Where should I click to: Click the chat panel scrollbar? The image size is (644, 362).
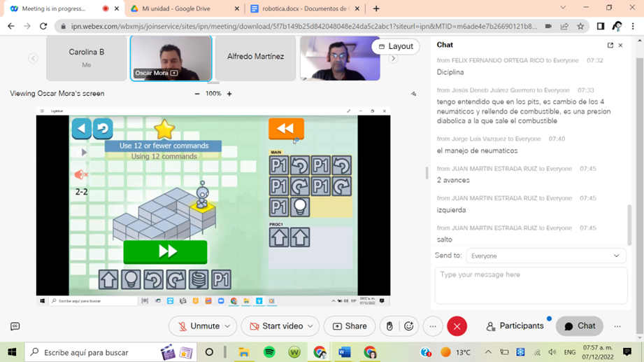pyautogui.click(x=629, y=225)
